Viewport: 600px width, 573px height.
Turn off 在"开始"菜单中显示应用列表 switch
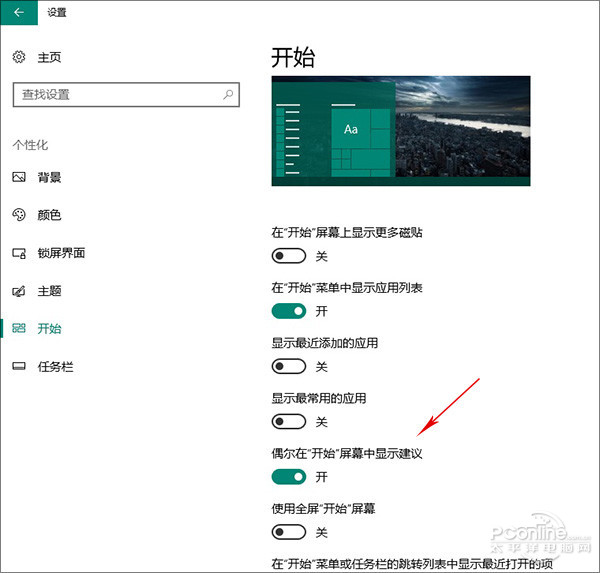click(x=289, y=311)
